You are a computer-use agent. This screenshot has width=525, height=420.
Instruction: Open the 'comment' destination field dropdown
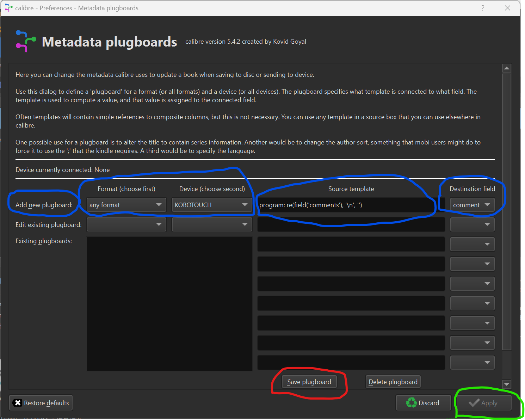pyautogui.click(x=472, y=205)
